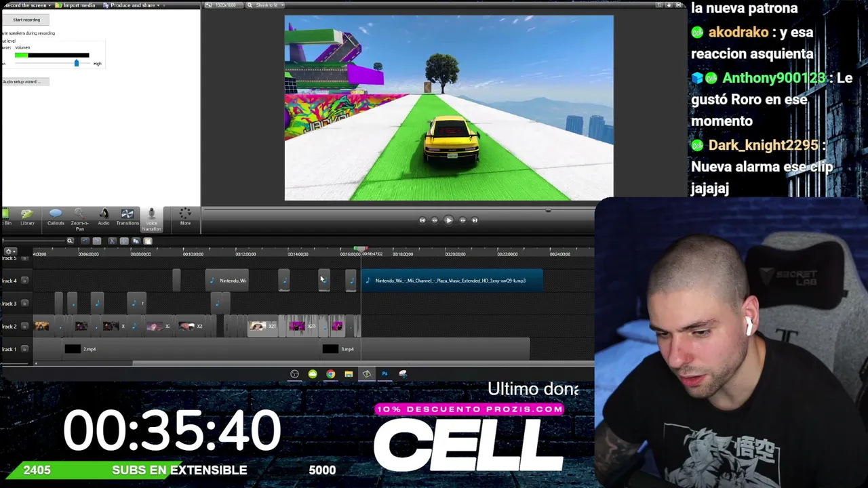
Task: Select the short Nintendo_Wi clip on Track 4
Action: 226,281
